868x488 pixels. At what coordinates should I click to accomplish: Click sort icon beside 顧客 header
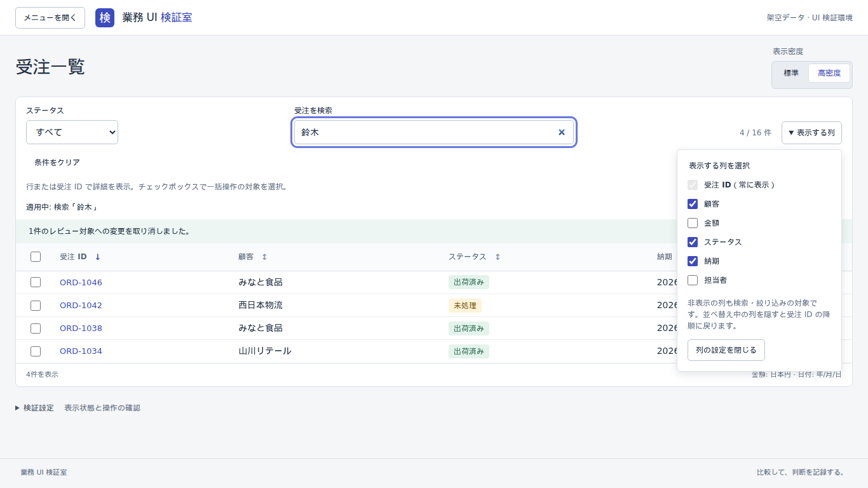tap(264, 257)
